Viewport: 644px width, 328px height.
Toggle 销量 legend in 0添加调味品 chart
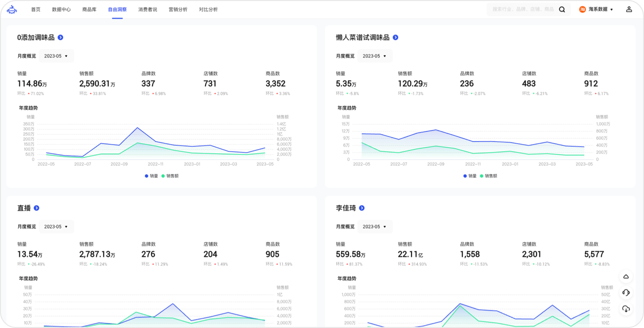coord(151,176)
